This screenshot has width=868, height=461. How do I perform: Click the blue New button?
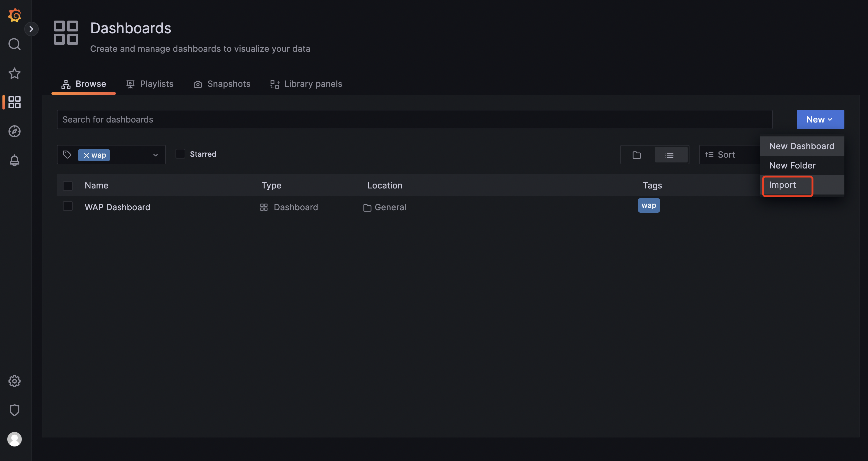tap(820, 119)
